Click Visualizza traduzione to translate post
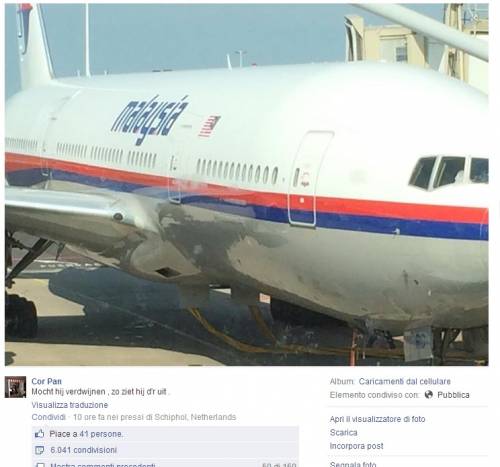Viewport: 500px width, 467px height. point(70,405)
